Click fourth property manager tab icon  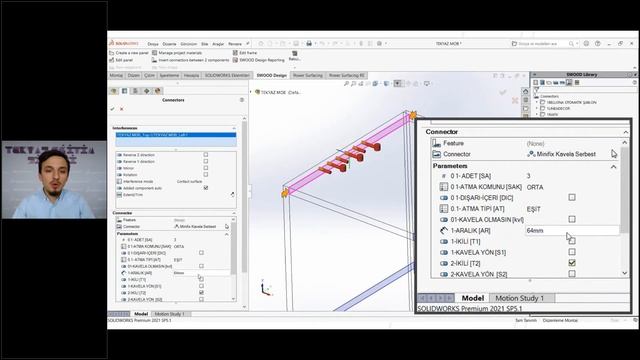(147, 91)
